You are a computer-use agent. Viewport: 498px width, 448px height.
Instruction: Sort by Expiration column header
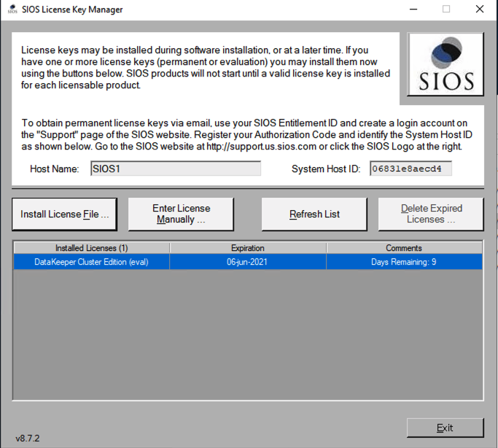248,248
